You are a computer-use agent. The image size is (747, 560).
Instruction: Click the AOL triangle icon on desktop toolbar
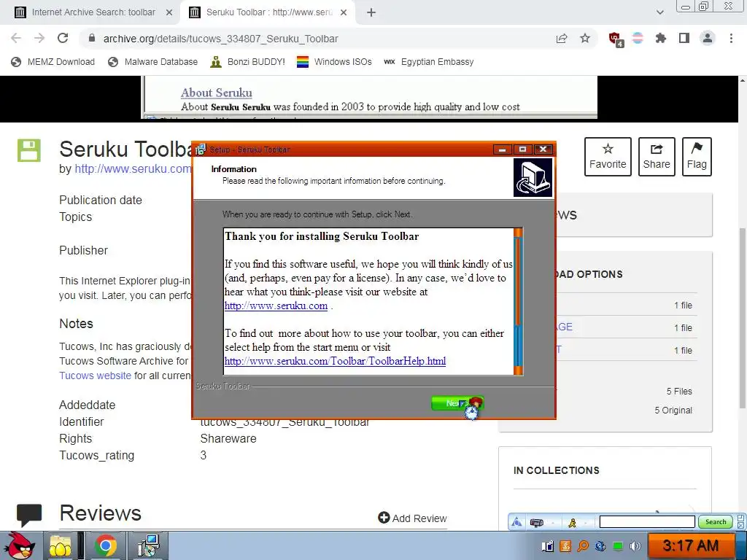pyautogui.click(x=516, y=522)
